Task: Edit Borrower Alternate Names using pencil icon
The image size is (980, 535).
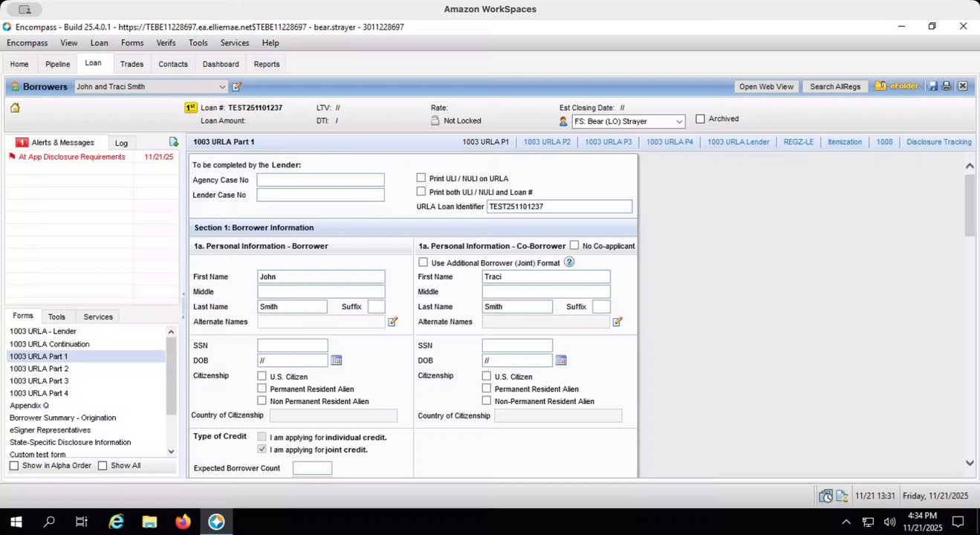Action: click(x=392, y=322)
